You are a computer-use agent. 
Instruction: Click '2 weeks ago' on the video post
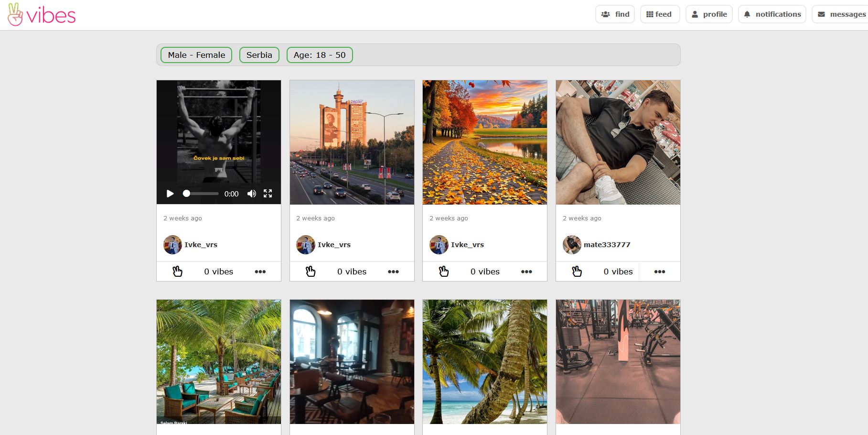182,218
